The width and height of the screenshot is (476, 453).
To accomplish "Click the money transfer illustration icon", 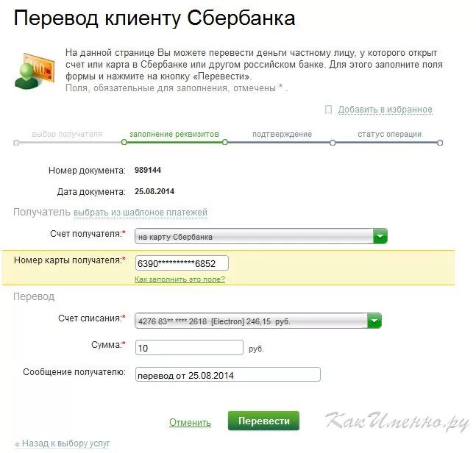I will (x=35, y=71).
